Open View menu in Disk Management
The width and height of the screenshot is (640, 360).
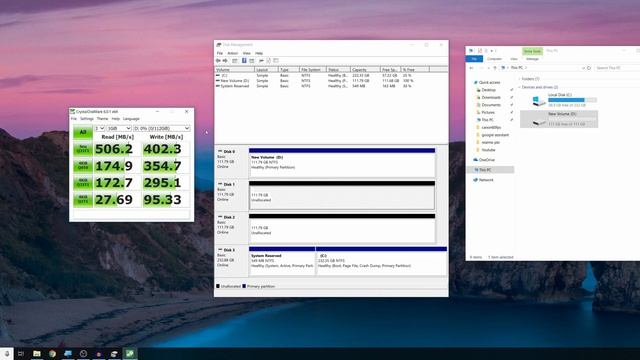[247, 53]
